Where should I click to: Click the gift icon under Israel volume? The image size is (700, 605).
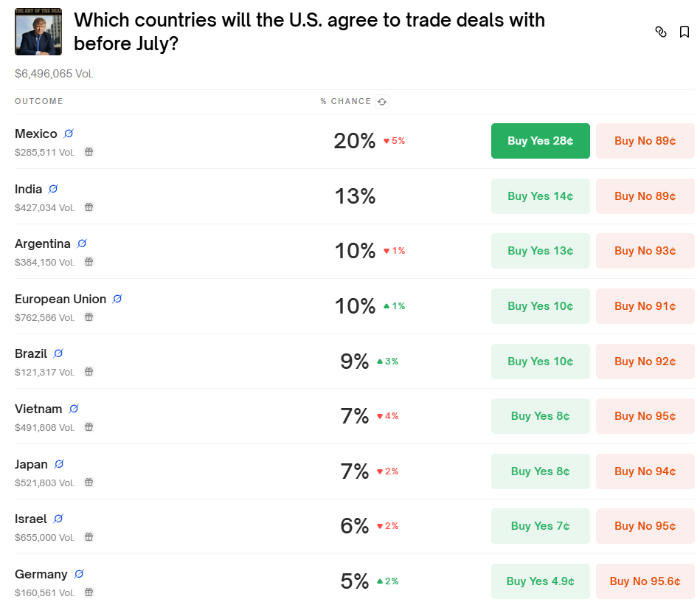click(x=89, y=537)
